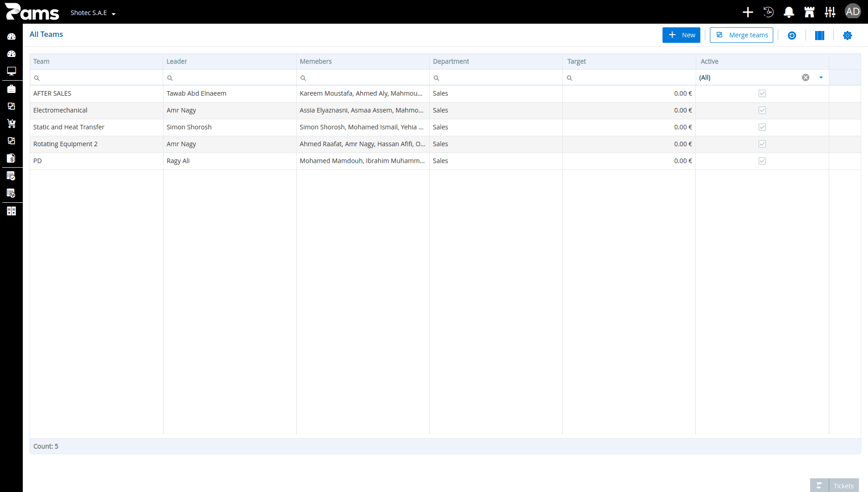Screen dimensions: 868x492
Task: Open the notifications bell
Action: [789, 12]
